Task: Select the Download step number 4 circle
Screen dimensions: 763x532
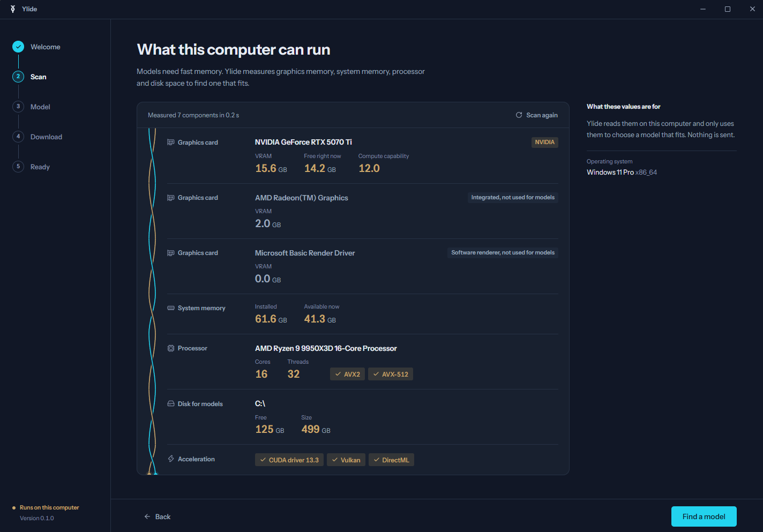Action: 18,137
